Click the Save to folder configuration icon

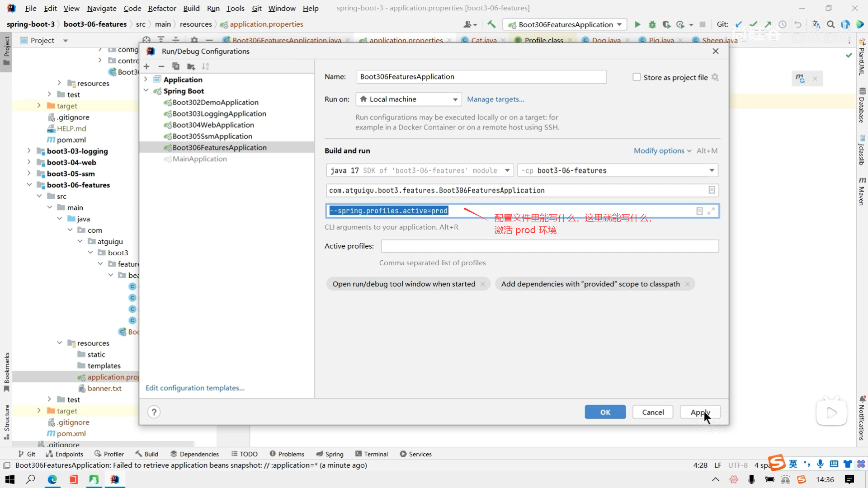[191, 66]
